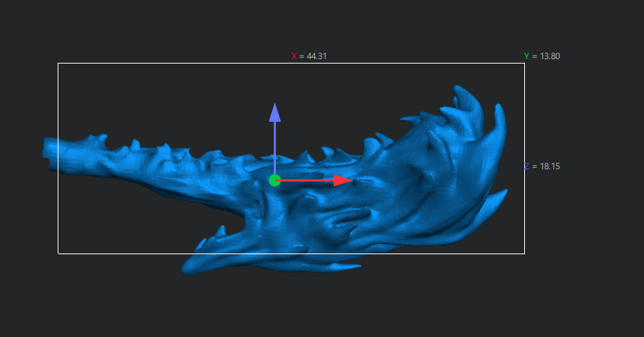Click the green Y letter in depth label
Viewport: 644px width, 337px height.
coord(526,56)
